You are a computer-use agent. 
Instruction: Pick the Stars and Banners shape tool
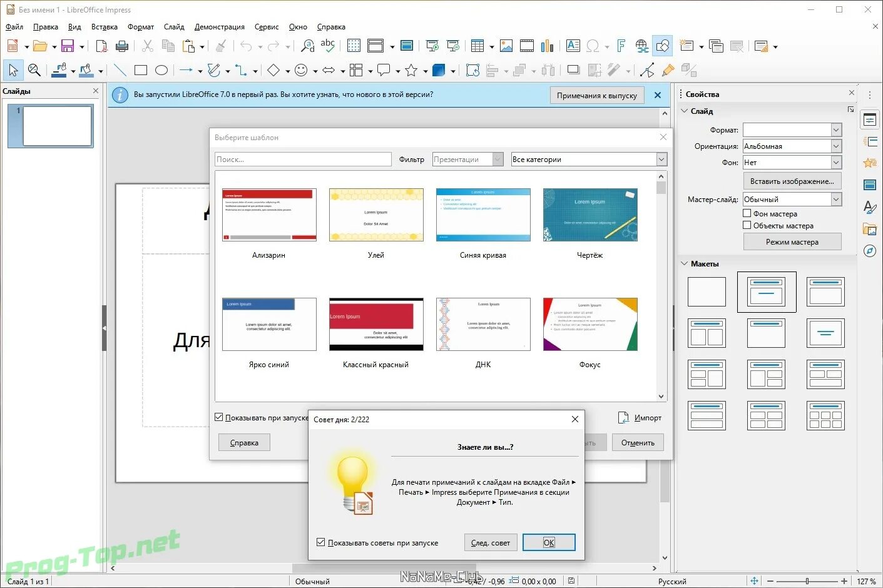411,70
